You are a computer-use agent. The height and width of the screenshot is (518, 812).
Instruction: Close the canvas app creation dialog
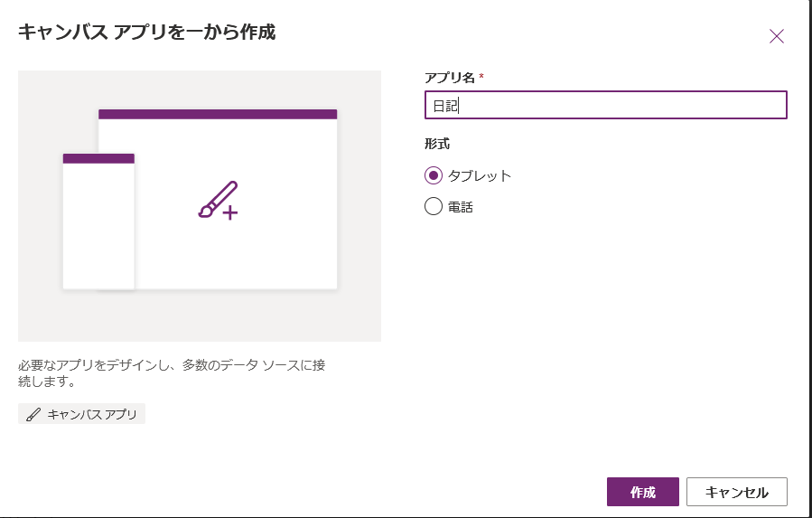point(776,36)
